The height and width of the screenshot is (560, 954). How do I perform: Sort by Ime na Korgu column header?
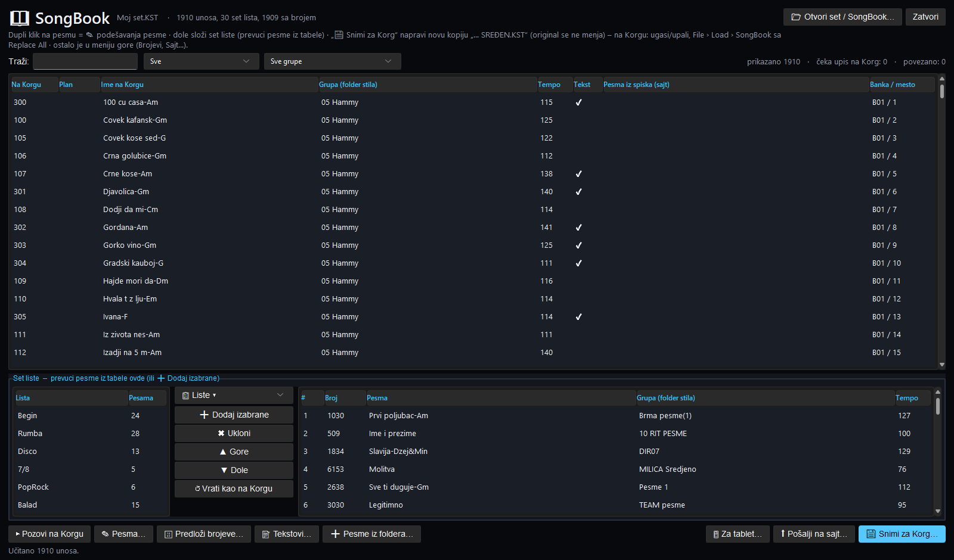[209, 85]
